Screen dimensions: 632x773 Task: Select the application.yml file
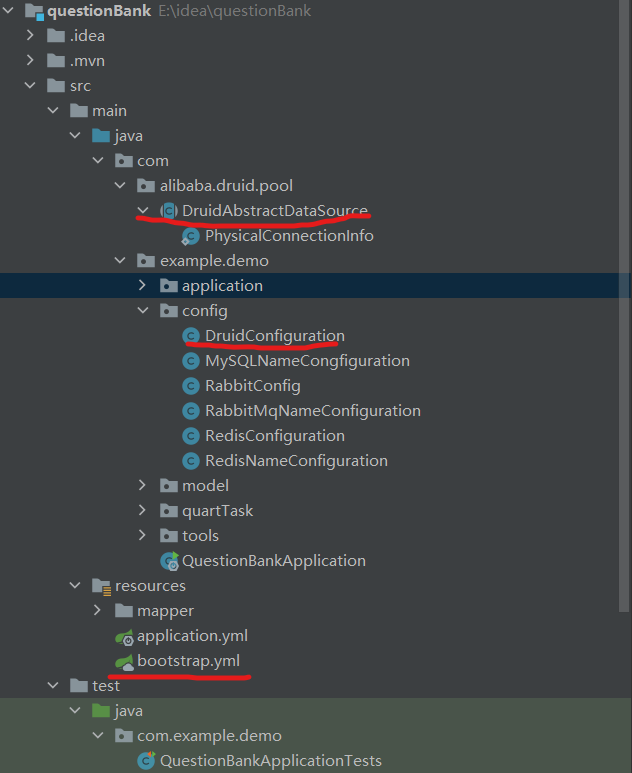click(x=192, y=636)
